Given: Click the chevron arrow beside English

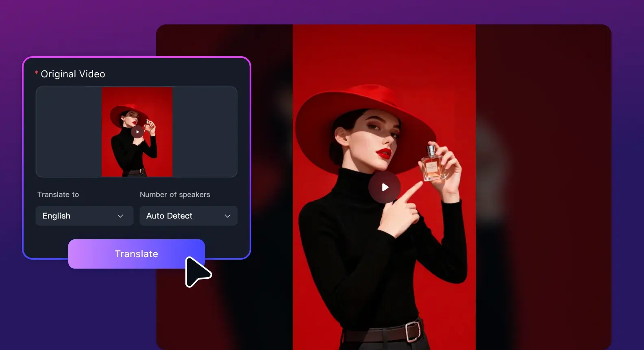Looking at the screenshot, I should click(120, 216).
